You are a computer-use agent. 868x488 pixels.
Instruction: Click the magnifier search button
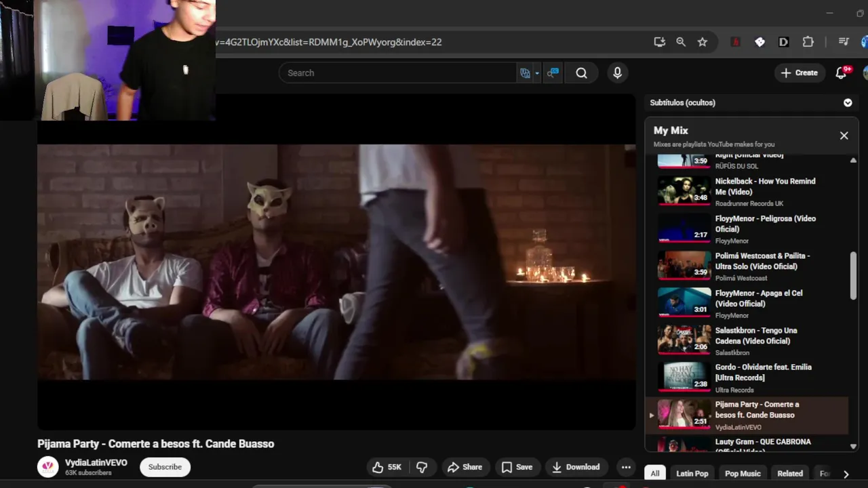click(x=581, y=73)
